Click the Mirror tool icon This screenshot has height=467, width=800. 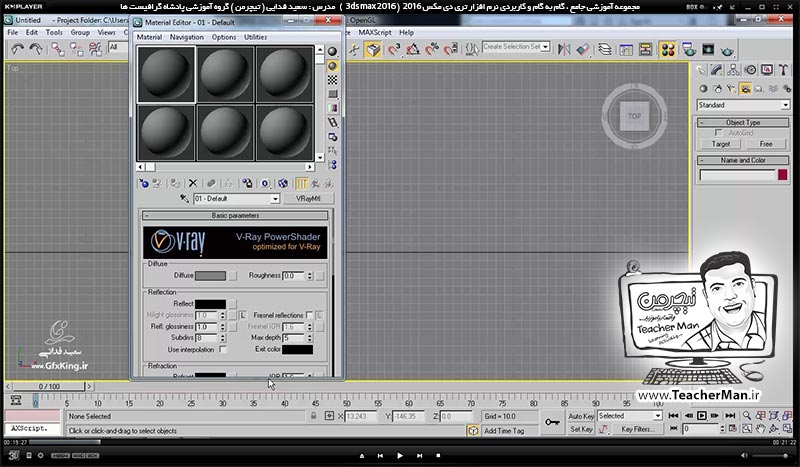(564, 50)
